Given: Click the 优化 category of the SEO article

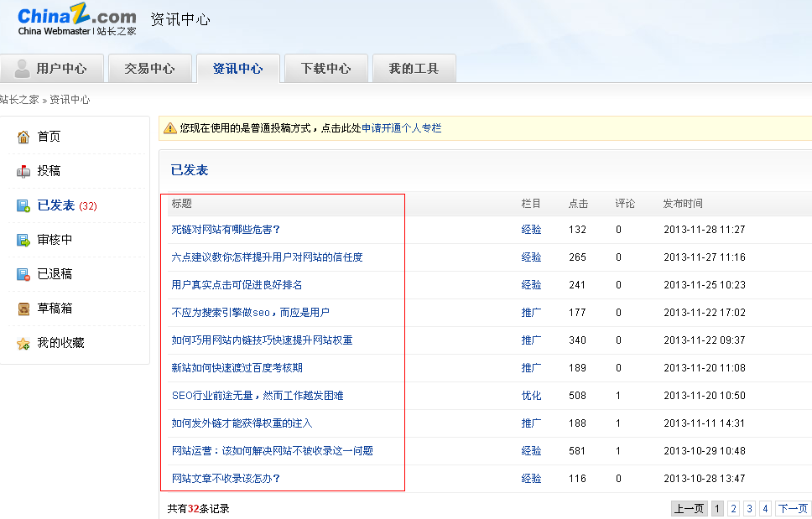Looking at the screenshot, I should pyautogui.click(x=531, y=396).
